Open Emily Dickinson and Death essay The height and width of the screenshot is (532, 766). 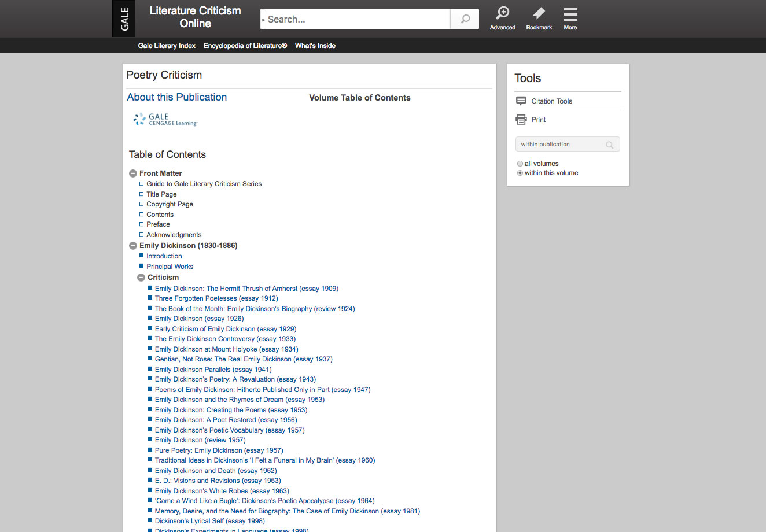(x=216, y=471)
